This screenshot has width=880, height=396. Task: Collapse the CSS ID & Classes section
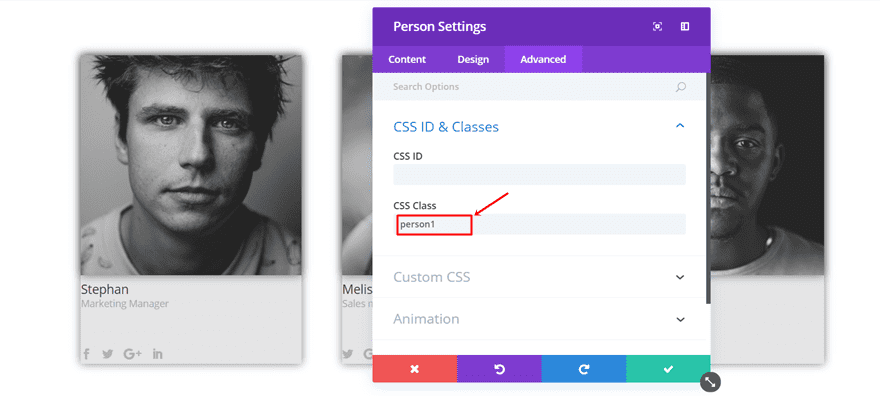click(x=680, y=126)
